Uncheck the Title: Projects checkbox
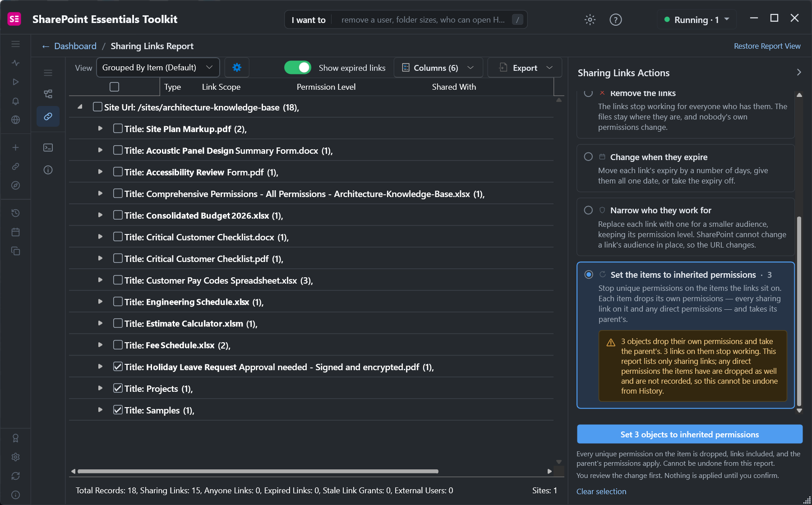Viewport: 812px width, 505px height. coord(118,388)
